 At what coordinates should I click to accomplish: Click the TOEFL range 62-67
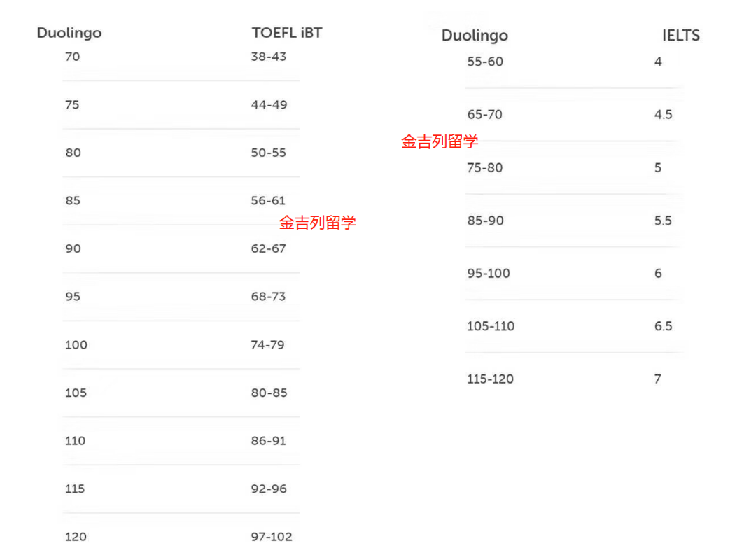(x=269, y=249)
